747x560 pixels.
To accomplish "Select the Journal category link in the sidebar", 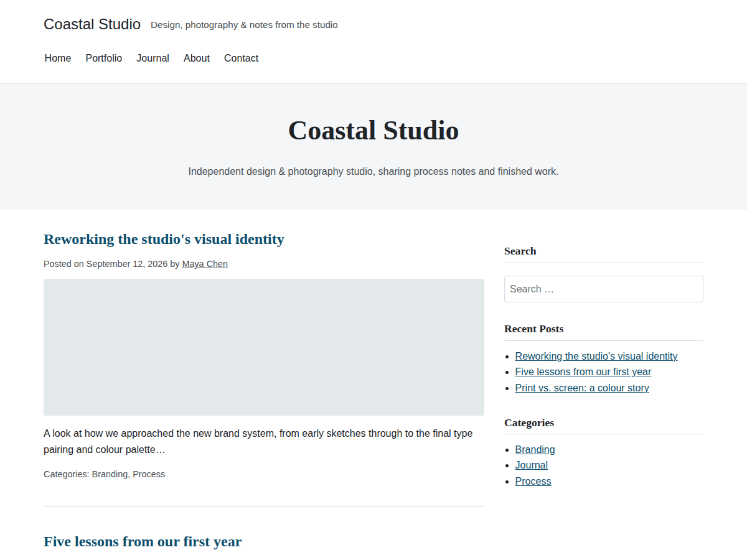I will [532, 465].
